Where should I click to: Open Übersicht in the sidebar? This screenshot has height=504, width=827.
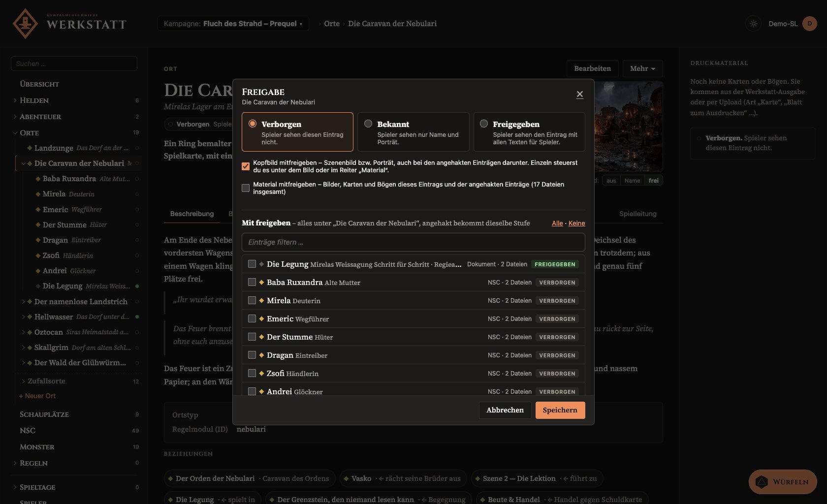(39, 84)
